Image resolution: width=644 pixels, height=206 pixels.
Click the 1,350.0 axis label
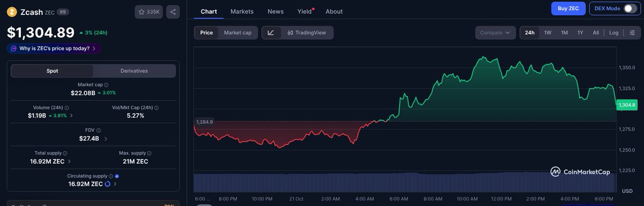pyautogui.click(x=627, y=68)
